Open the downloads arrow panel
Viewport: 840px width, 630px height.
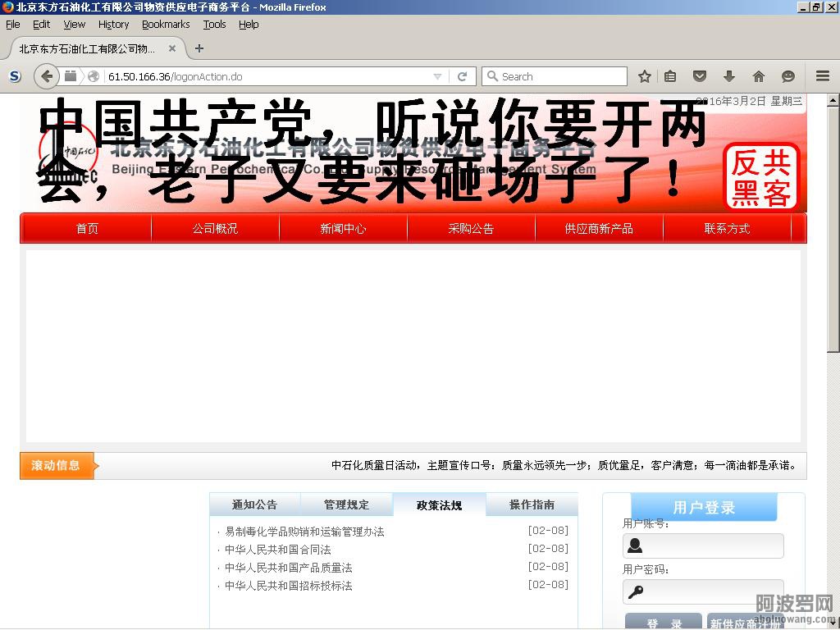(x=729, y=76)
